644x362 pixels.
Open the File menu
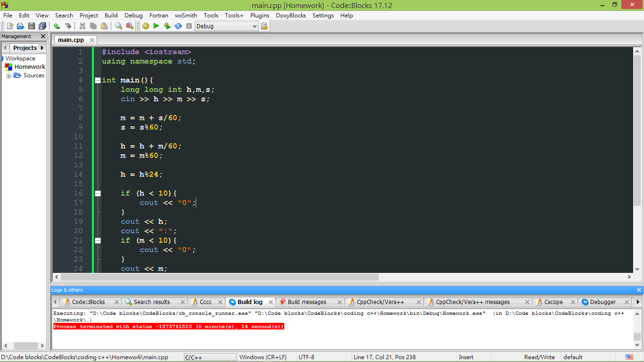[x=8, y=15]
